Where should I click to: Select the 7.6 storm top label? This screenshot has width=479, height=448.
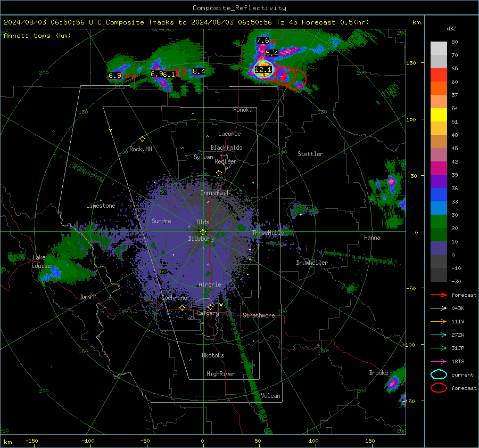[263, 40]
